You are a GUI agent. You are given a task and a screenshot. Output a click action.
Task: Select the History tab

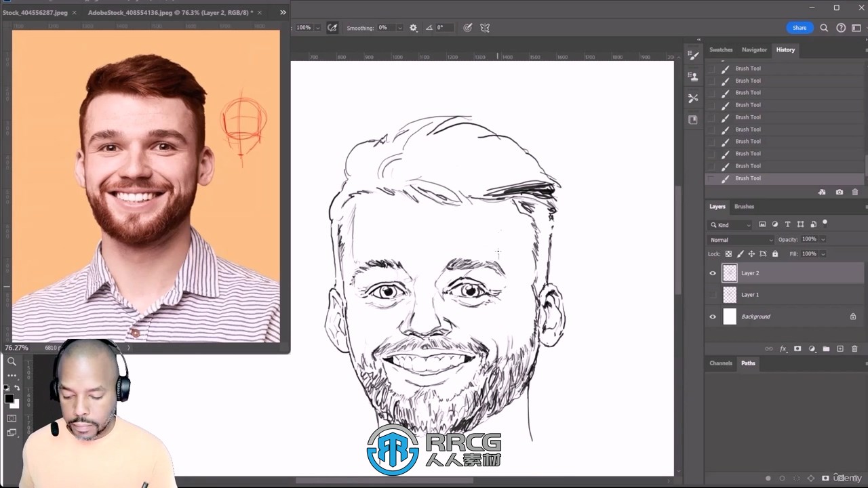pyautogui.click(x=785, y=49)
